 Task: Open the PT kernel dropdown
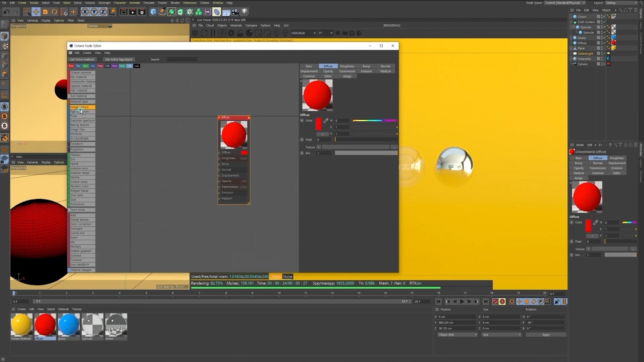(x=325, y=33)
